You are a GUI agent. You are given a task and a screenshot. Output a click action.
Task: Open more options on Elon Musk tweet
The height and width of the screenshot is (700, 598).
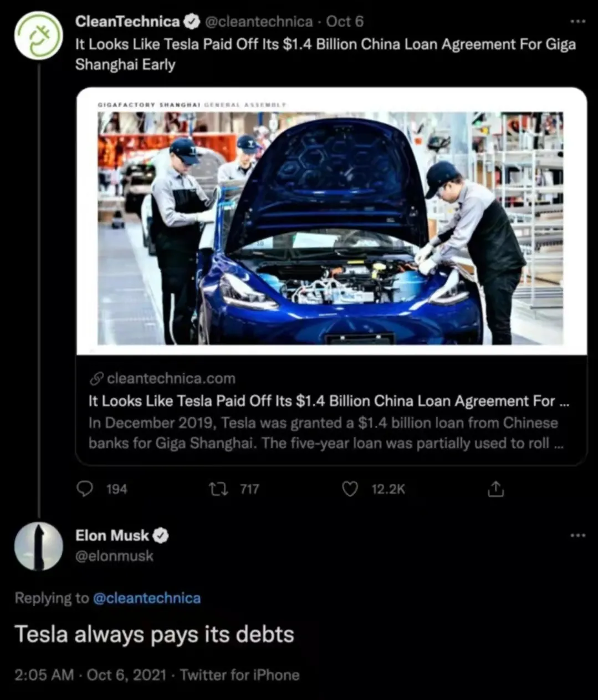577,535
